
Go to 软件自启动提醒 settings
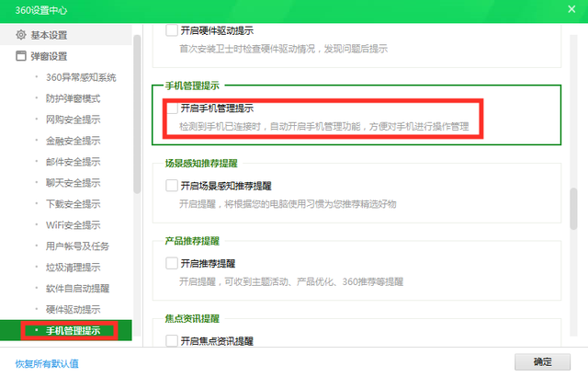77,288
